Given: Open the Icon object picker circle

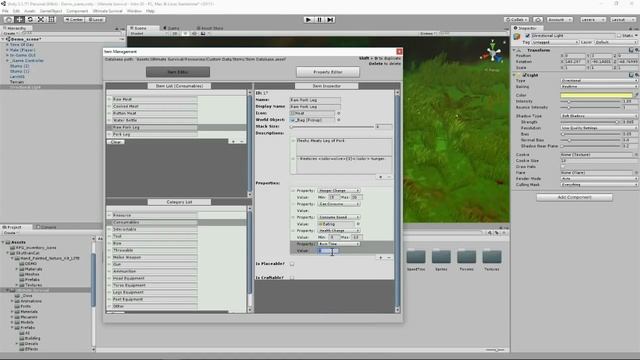Looking at the screenshot, I should click(338, 113).
